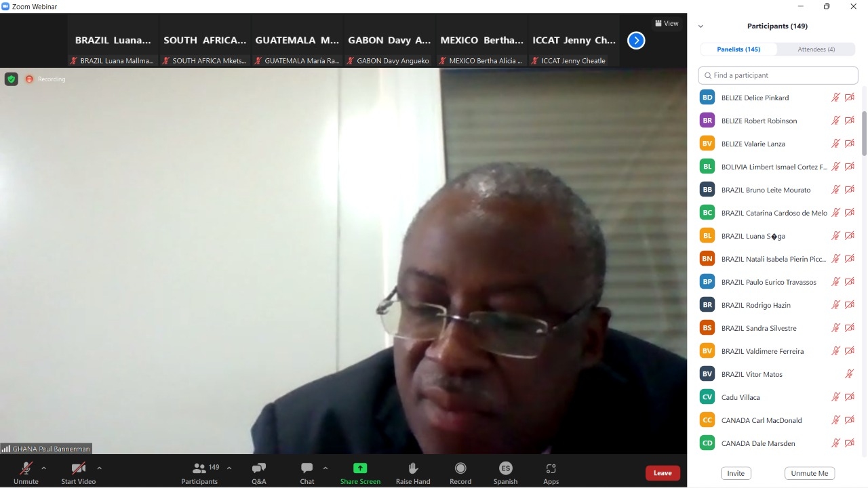
Task: Click muted mic icon for BRAZIL Vitor Matos
Action: 849,374
